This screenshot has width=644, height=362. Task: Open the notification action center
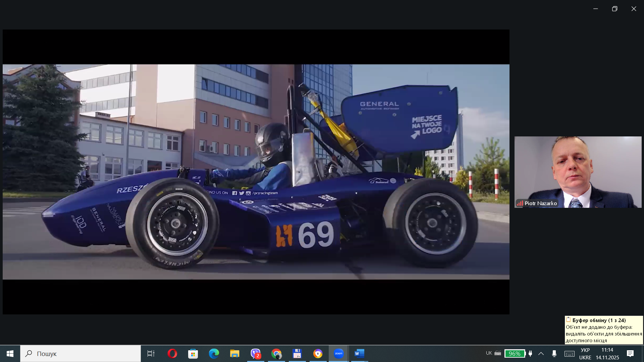click(x=630, y=354)
